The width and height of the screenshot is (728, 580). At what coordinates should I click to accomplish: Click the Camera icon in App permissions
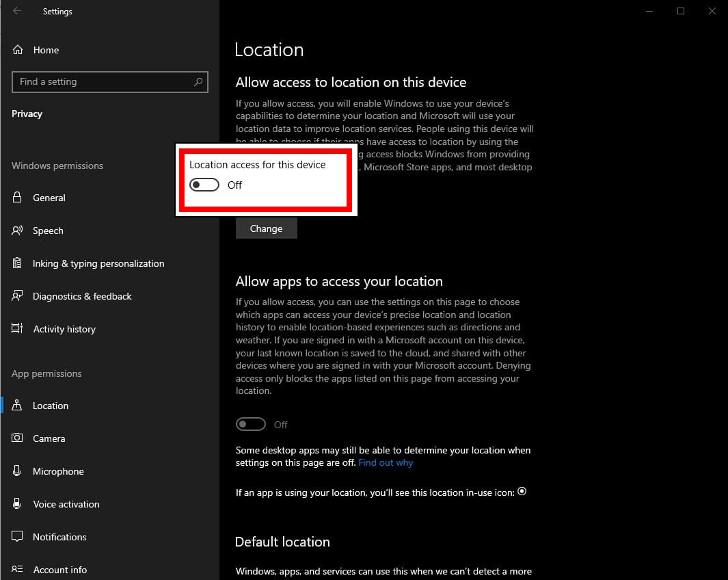click(18, 438)
